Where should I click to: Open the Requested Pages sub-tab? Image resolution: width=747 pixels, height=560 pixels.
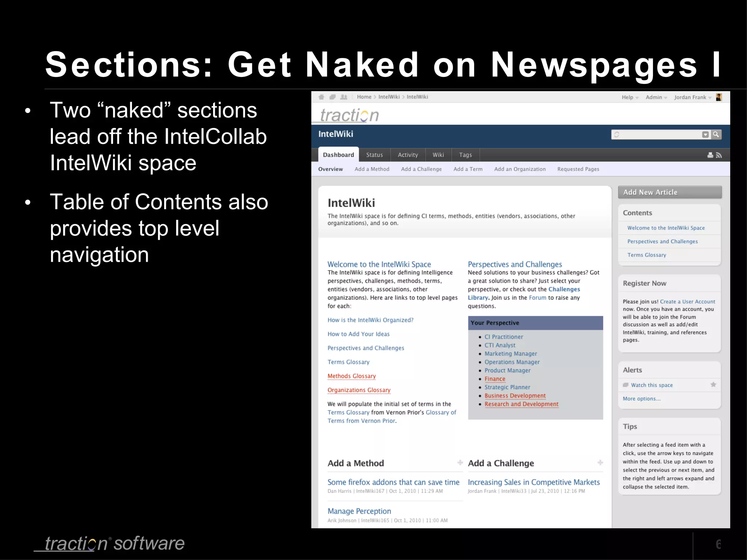coord(578,169)
